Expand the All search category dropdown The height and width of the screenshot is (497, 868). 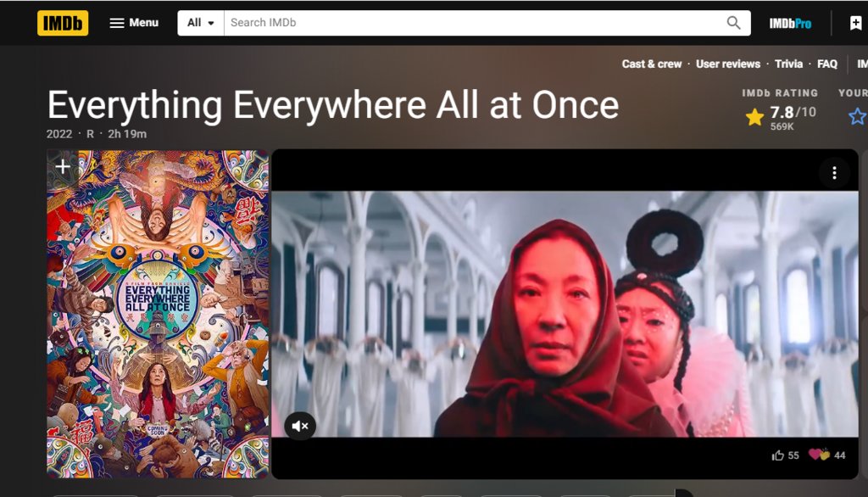pyautogui.click(x=200, y=23)
